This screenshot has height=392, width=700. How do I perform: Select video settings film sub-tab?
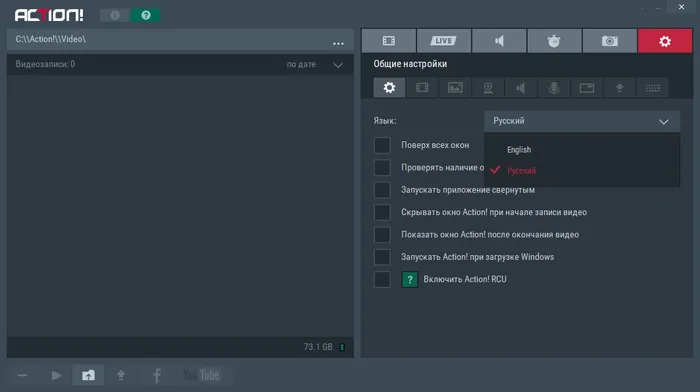pyautogui.click(x=422, y=88)
